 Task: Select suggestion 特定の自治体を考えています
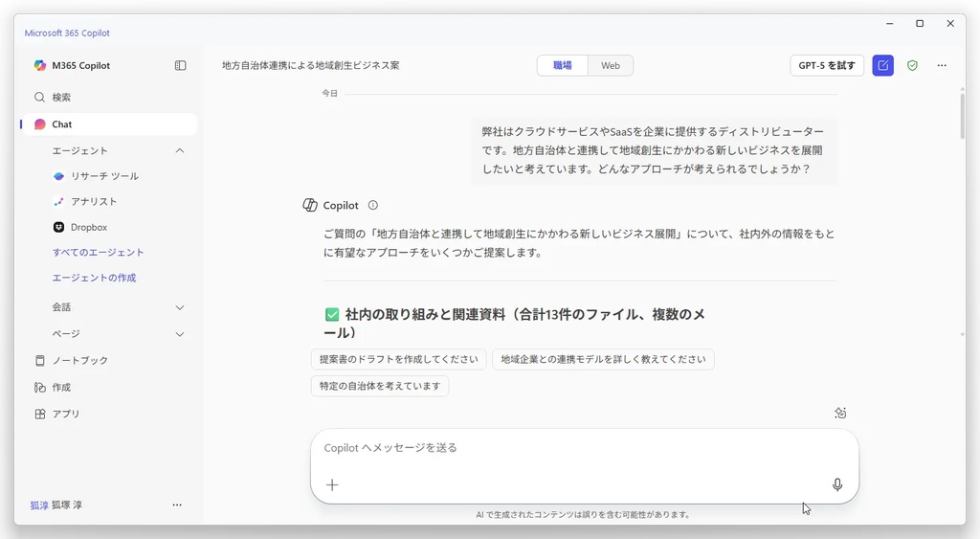380,386
